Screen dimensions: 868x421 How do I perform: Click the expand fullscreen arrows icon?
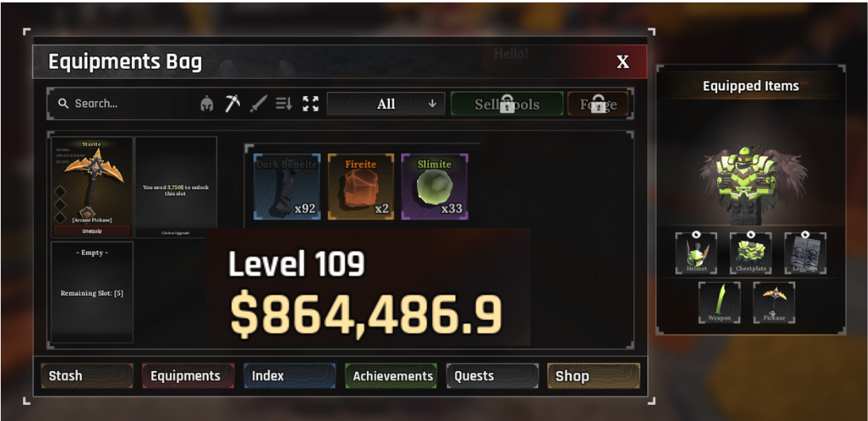[x=311, y=103]
